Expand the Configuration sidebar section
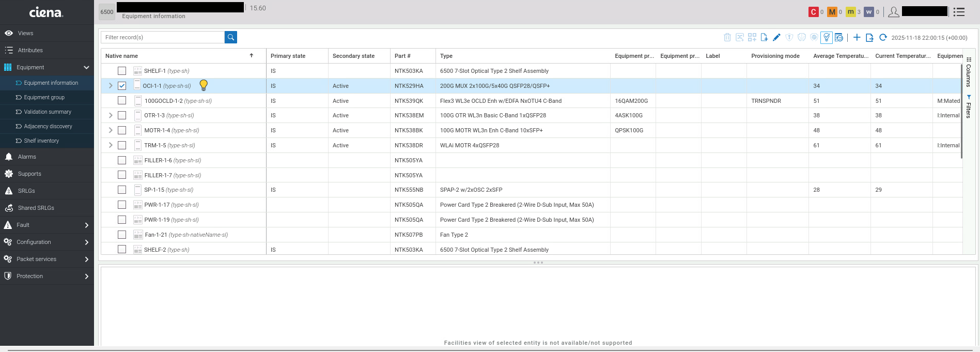980x352 pixels. 86,242
